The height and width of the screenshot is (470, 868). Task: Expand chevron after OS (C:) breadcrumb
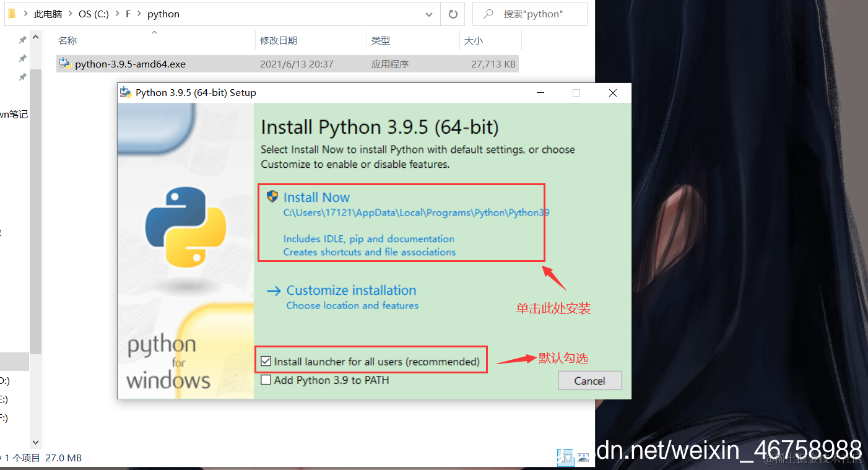pos(118,14)
